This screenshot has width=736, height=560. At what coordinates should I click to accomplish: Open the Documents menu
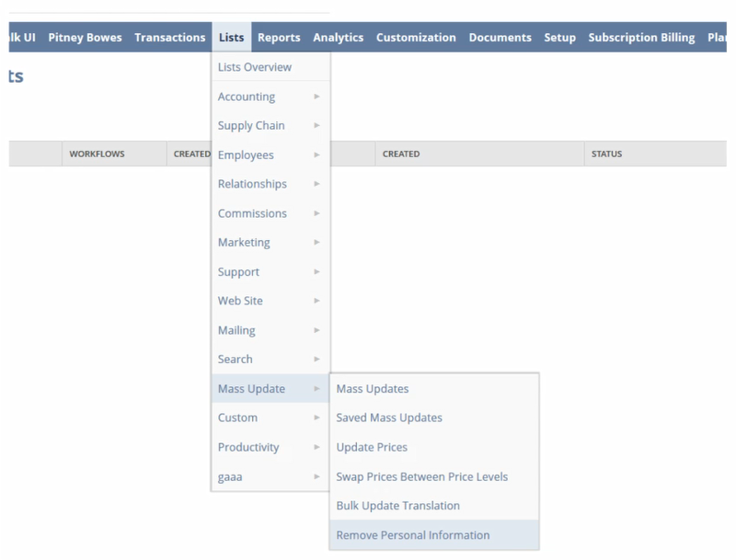coord(500,38)
